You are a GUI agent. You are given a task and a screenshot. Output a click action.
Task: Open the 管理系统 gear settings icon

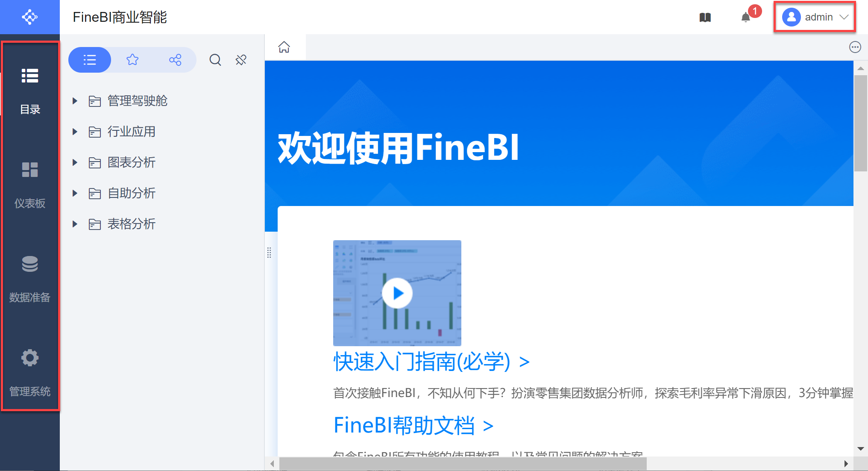pos(30,358)
